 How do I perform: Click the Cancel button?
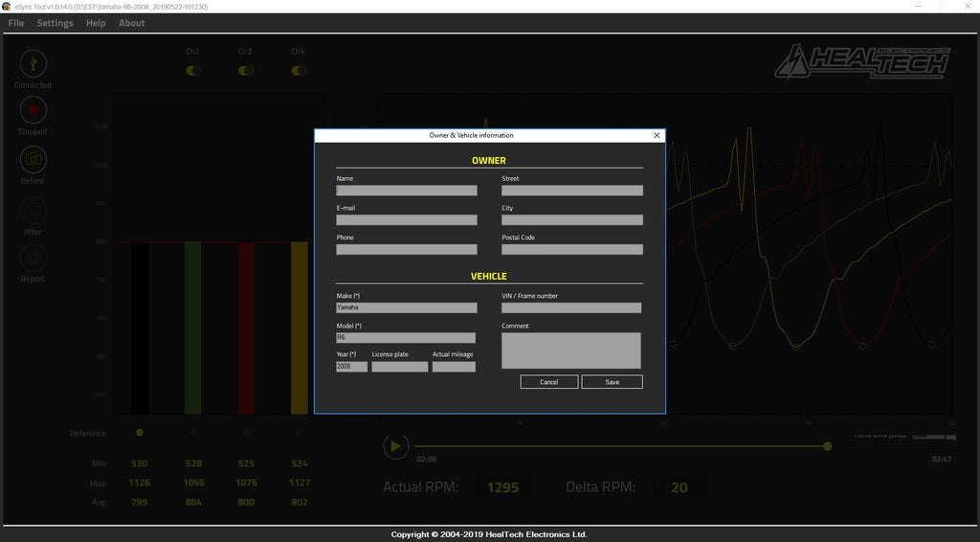[548, 382]
